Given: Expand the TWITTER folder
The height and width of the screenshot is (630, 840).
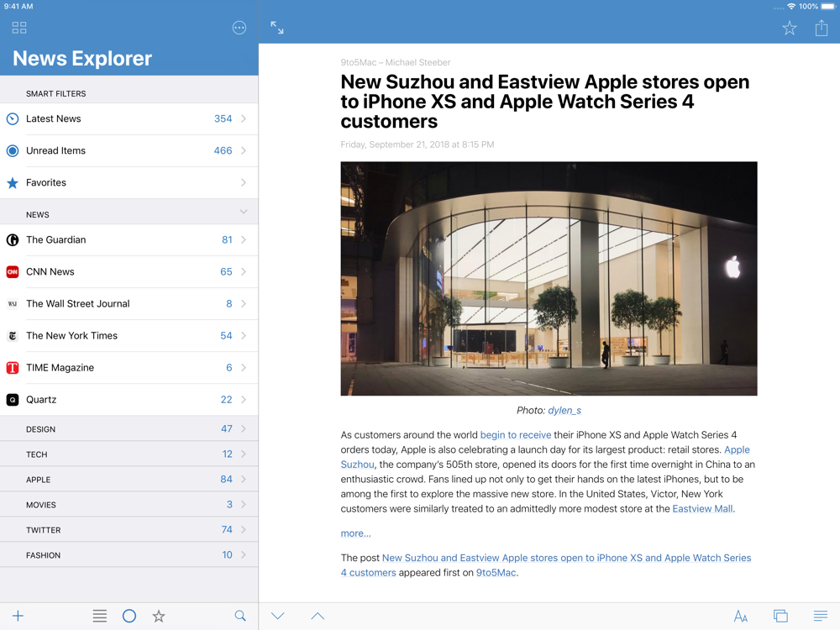Looking at the screenshot, I should click(129, 529).
